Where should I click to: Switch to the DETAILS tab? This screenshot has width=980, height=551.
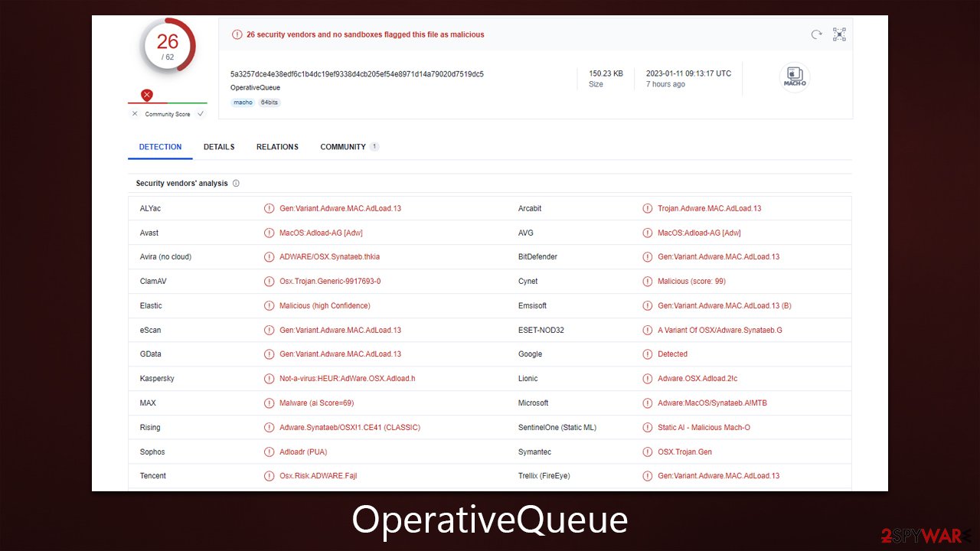(219, 146)
